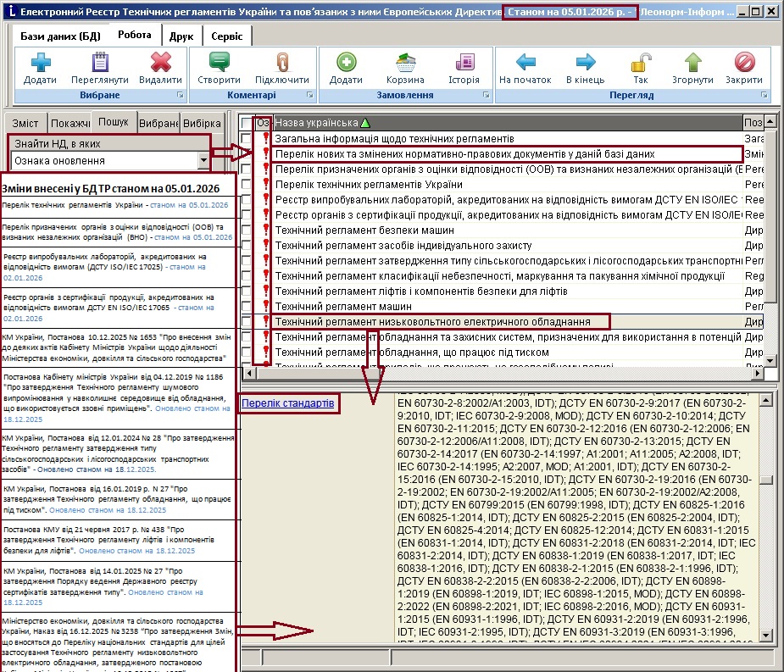Open the Зміст side tab

click(25, 123)
